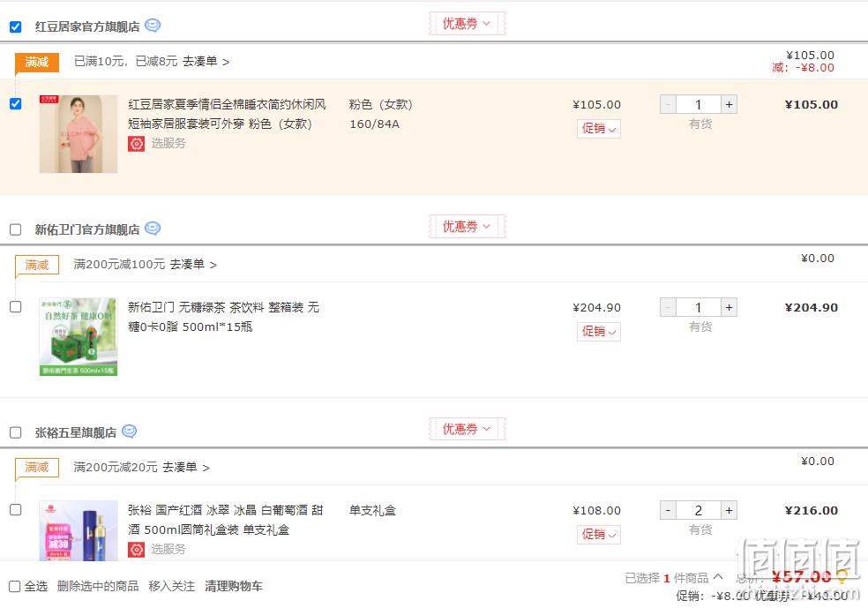Click 单支礼盒 variant text of 张裕 wine
Viewport: 868px width, 608px height.
tap(372, 510)
